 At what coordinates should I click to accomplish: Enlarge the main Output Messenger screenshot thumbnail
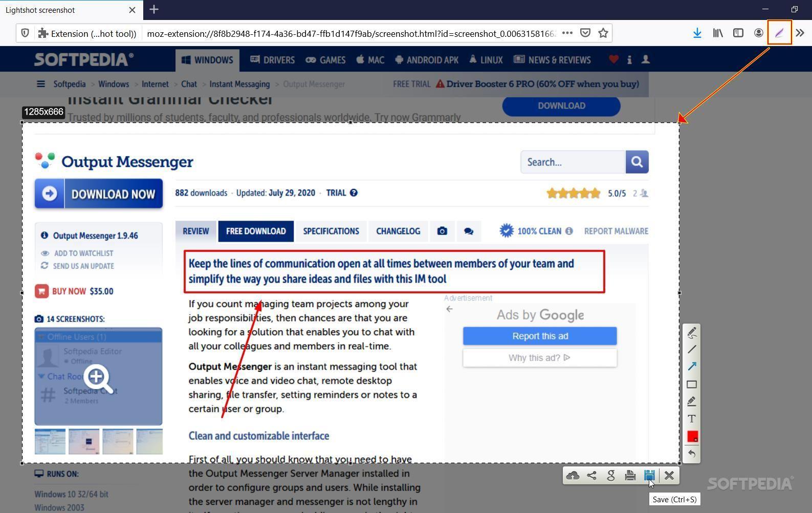[x=98, y=377]
